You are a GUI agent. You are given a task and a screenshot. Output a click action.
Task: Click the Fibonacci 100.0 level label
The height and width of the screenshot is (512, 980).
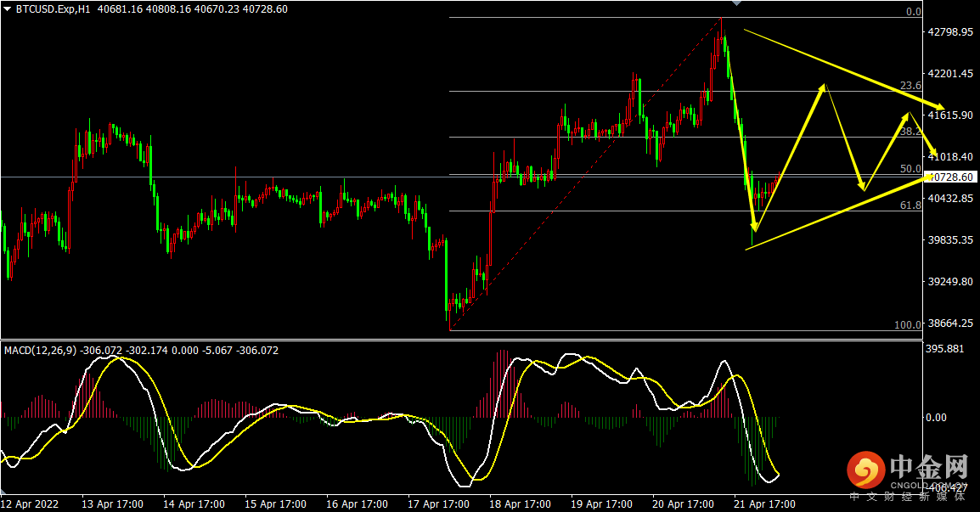pyautogui.click(x=908, y=325)
